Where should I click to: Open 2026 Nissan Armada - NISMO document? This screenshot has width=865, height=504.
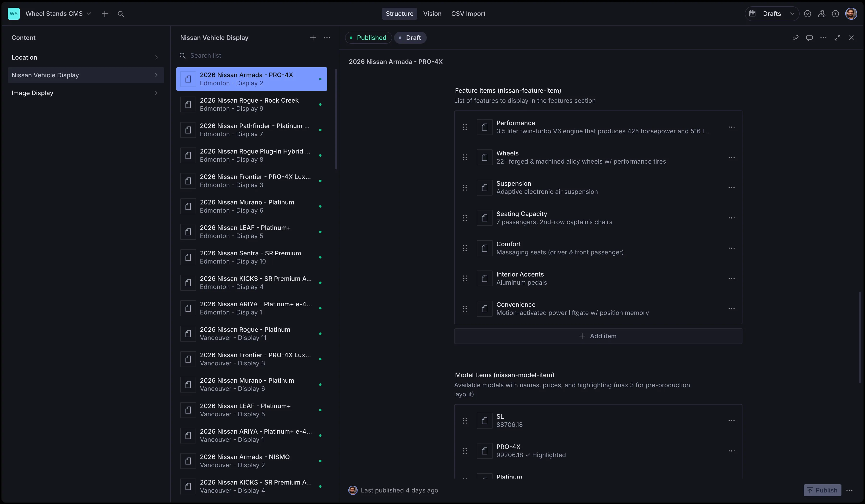click(252, 461)
